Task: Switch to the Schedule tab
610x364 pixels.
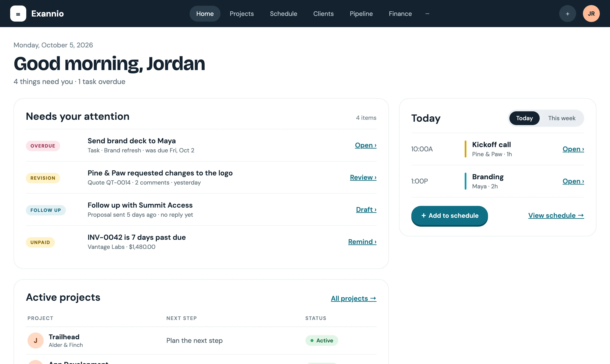Action: (283, 14)
